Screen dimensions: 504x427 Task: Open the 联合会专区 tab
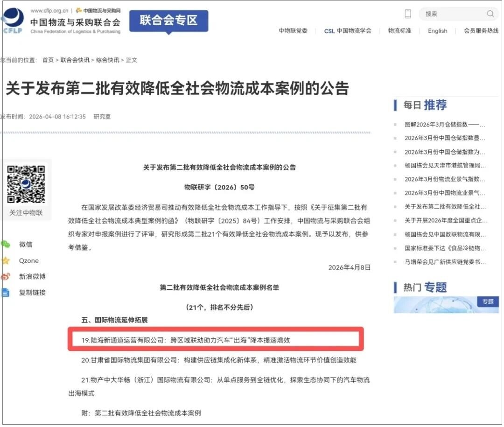pyautogui.click(x=168, y=21)
